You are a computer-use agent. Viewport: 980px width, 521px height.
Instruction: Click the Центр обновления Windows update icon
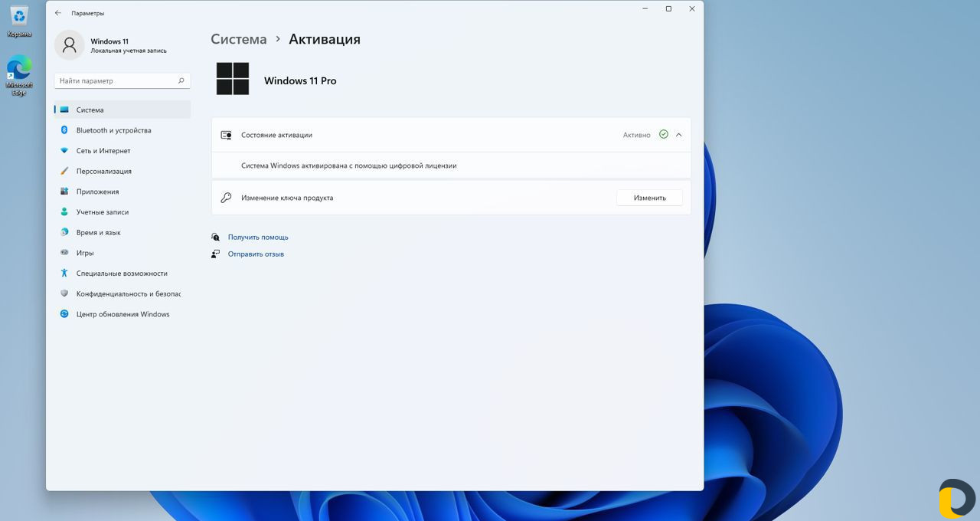click(64, 314)
